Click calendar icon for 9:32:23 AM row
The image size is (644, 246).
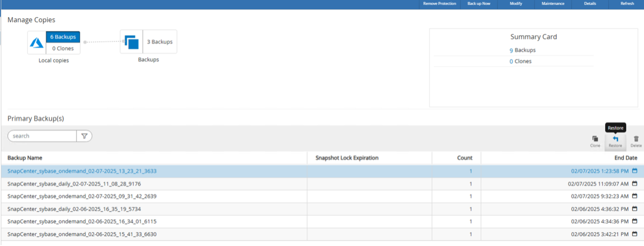pos(635,196)
